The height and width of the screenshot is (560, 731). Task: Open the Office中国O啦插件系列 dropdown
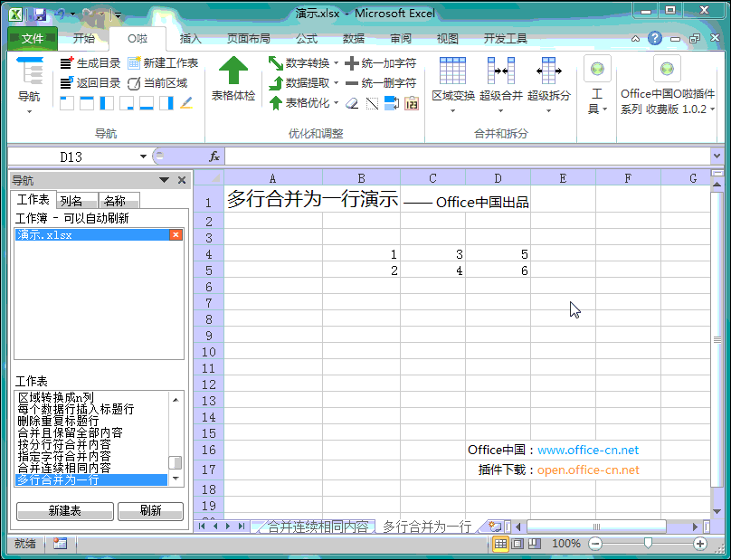tap(668, 85)
